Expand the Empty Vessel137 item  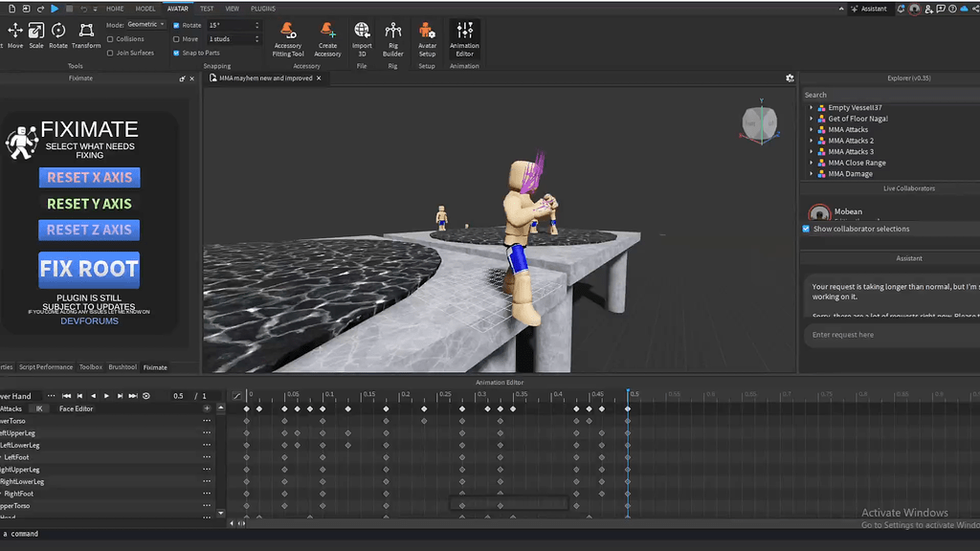click(812, 108)
